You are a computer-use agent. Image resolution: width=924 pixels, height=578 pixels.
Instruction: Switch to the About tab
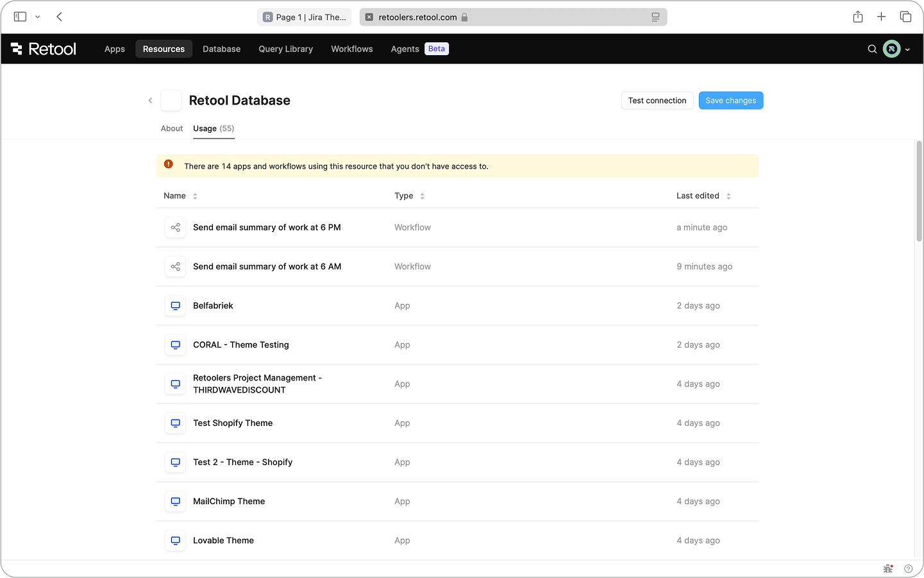tap(172, 129)
